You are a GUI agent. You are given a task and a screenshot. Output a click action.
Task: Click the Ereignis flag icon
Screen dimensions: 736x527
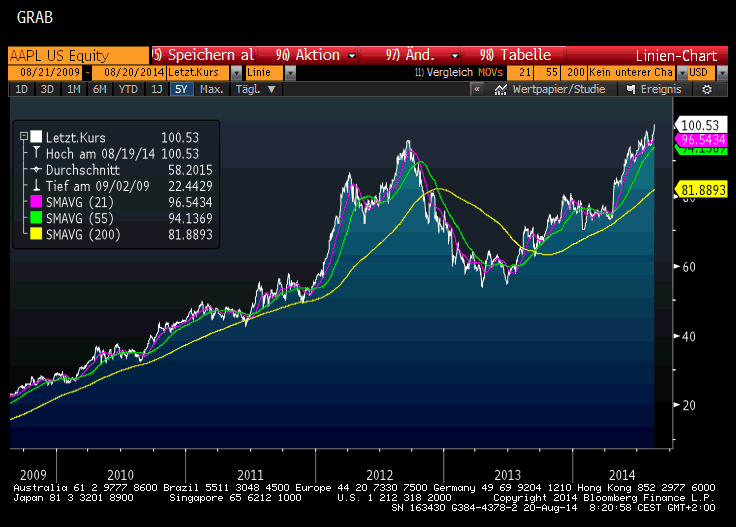click(x=631, y=89)
